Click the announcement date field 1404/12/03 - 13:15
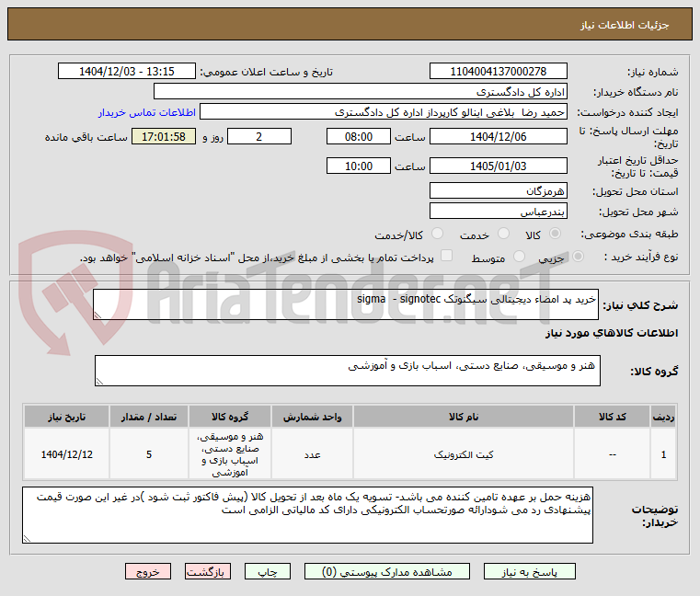Image resolution: width=700 pixels, height=596 pixels. pos(127,71)
